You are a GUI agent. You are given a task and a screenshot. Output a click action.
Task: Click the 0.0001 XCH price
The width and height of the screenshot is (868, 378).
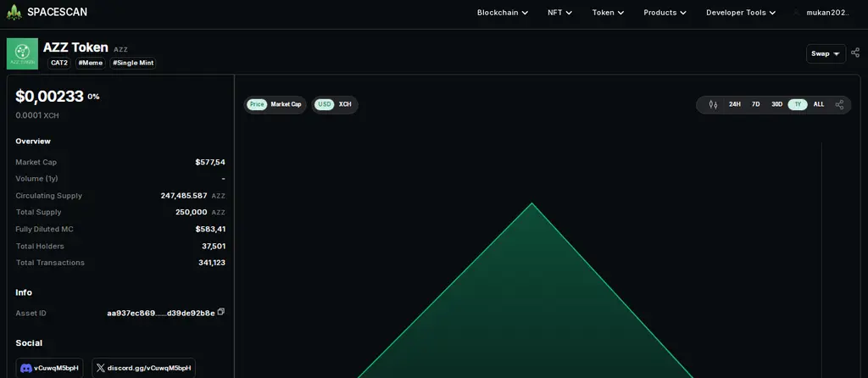[37, 115]
